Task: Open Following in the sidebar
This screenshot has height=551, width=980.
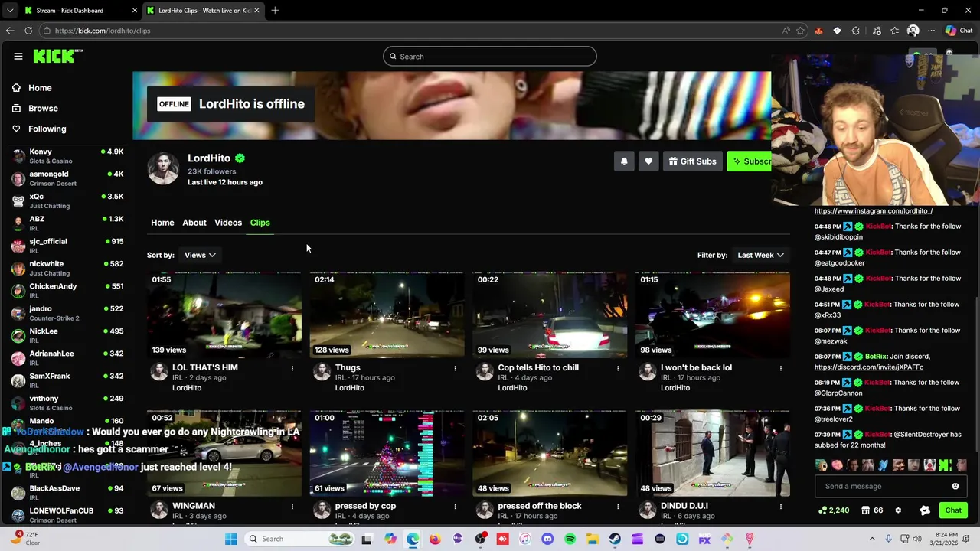Action: pyautogui.click(x=47, y=129)
